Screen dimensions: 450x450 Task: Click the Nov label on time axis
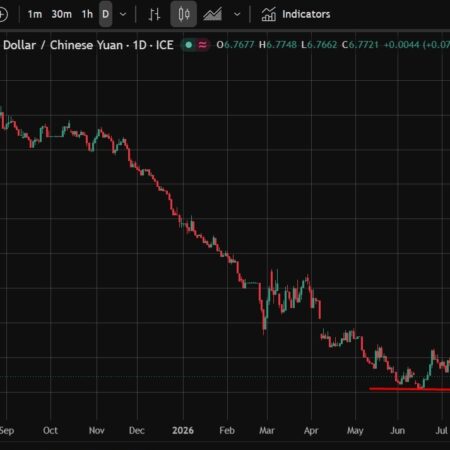point(97,430)
